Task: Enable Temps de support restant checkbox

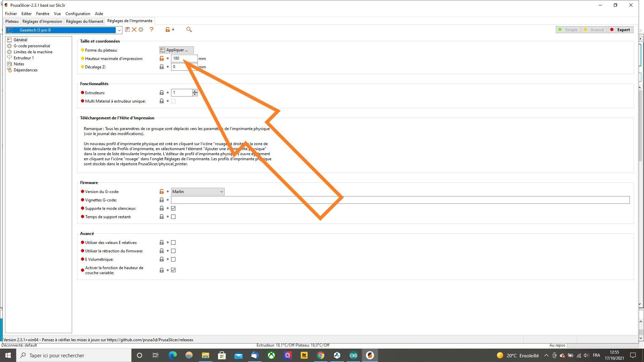Action: [x=173, y=217]
